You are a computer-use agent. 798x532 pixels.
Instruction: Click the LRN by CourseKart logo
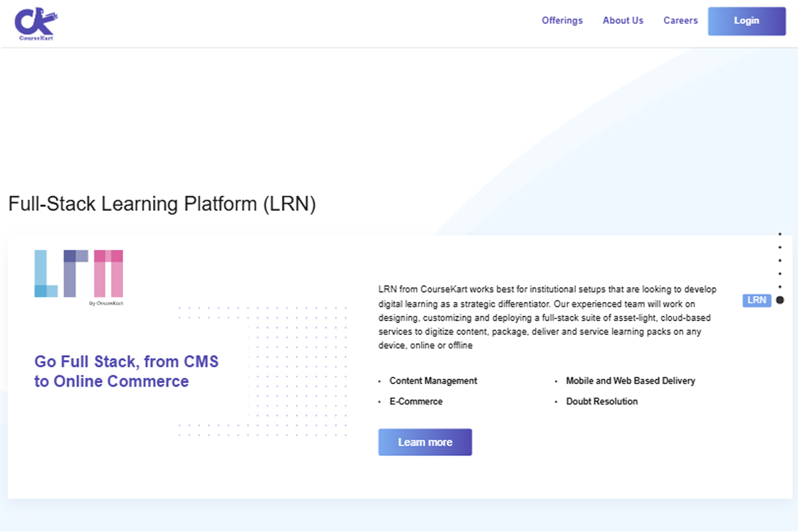pos(79,277)
